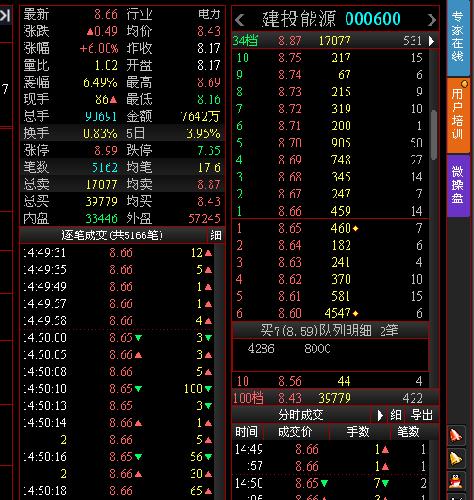
Task: Click the 内盘 value 33446
Action: [101, 219]
